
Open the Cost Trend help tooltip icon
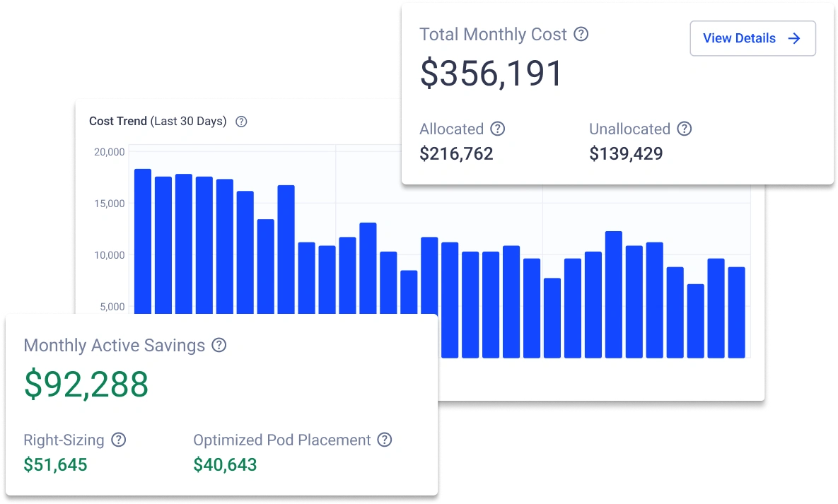pos(240,121)
